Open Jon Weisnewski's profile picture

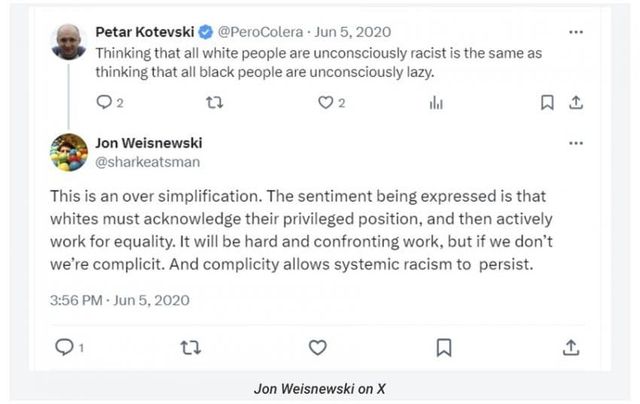69,151
